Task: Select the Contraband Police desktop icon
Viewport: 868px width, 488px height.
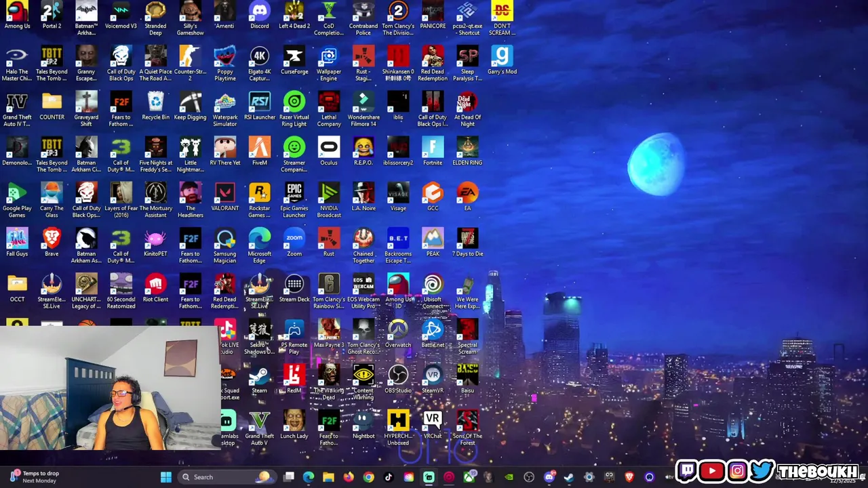Action: [x=363, y=18]
